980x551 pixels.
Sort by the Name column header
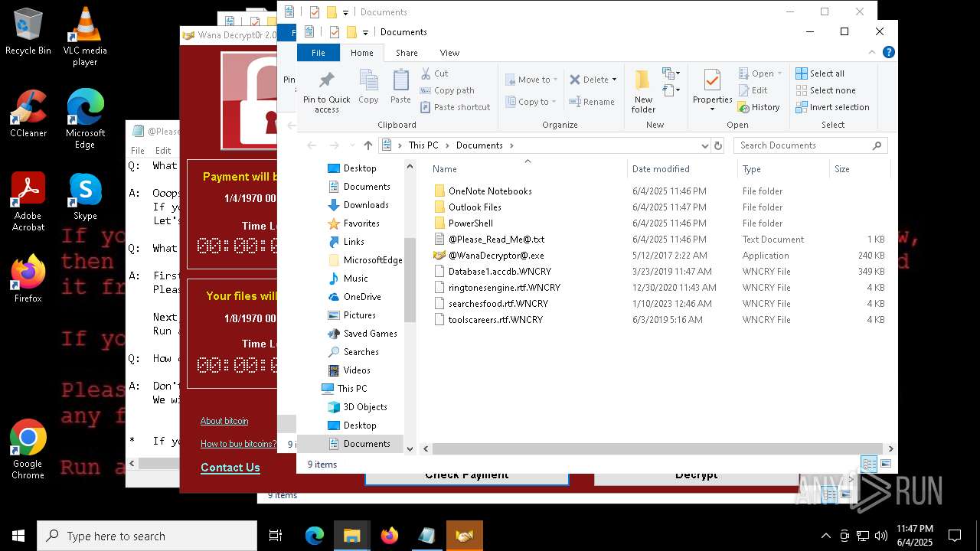click(527, 169)
